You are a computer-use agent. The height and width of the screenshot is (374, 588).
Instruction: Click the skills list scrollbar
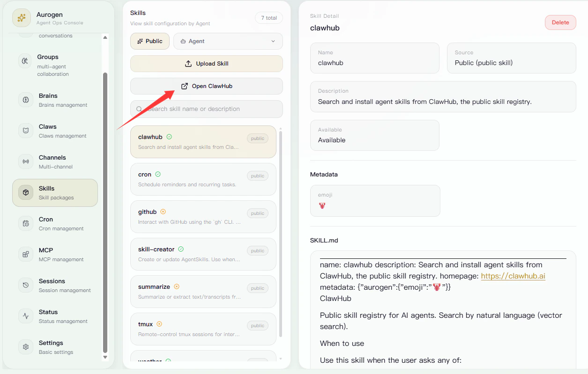coord(281,234)
